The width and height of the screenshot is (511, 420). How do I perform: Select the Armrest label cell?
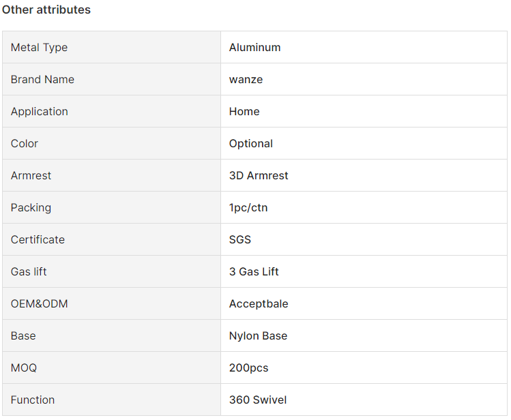click(x=111, y=175)
